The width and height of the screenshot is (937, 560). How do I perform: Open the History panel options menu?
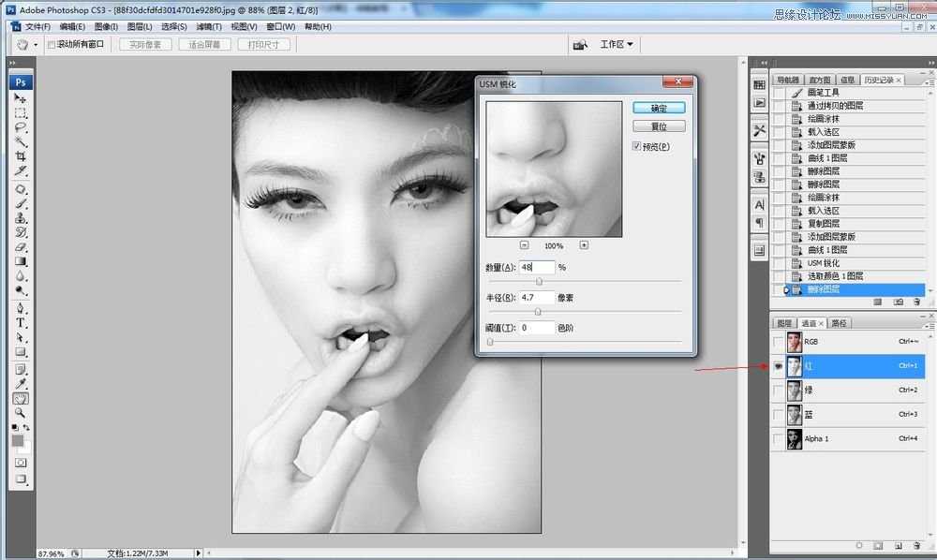[x=929, y=81]
